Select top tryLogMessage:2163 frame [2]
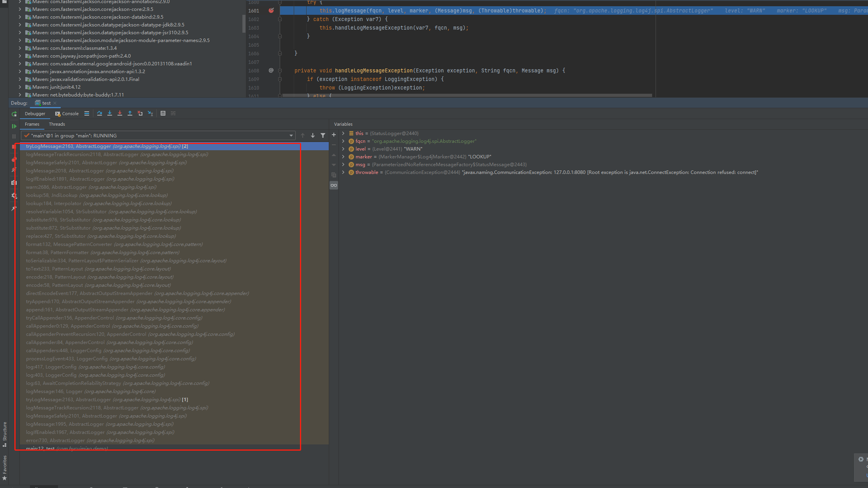 (x=174, y=146)
